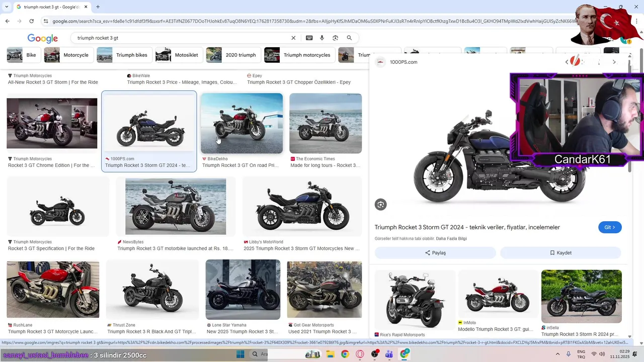
Task: Clear the search box with the X icon
Action: 293,38
